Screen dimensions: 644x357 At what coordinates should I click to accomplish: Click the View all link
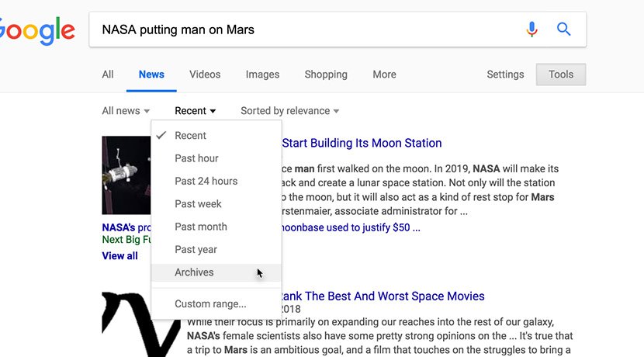(x=119, y=256)
